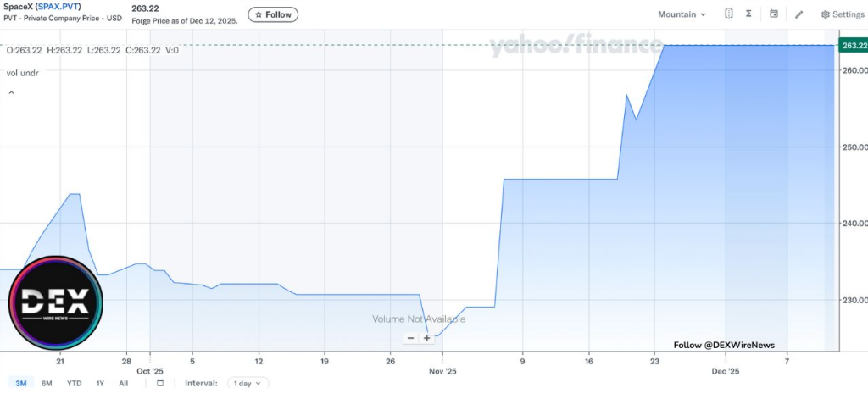Click the DEX Wire News logo

click(x=56, y=303)
